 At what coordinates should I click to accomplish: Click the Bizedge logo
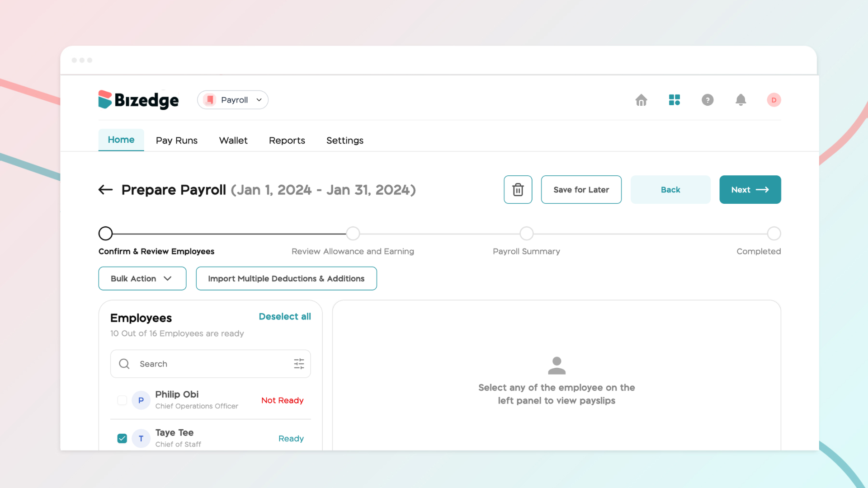point(138,100)
